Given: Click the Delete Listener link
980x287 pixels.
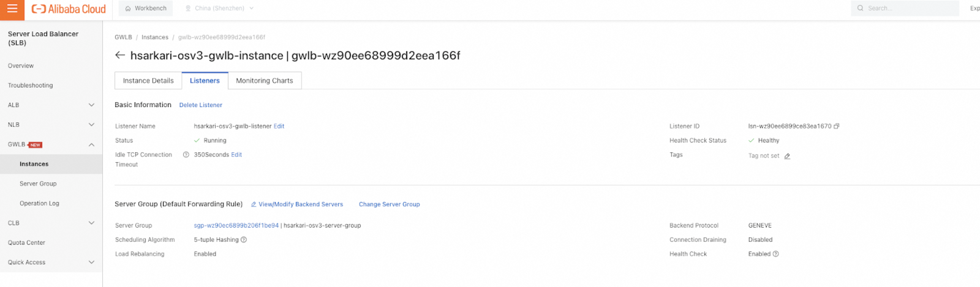Looking at the screenshot, I should coord(201,105).
